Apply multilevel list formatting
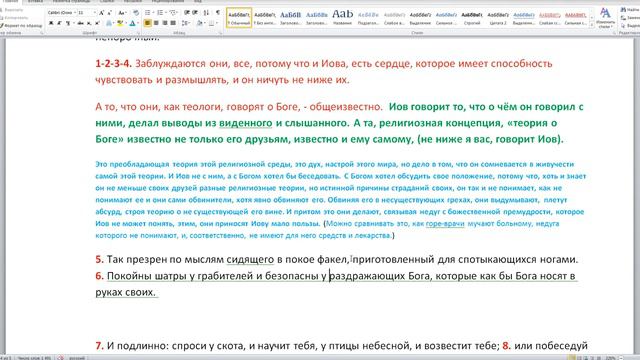Screen dimensions: 640x360 pyautogui.click(x=174, y=13)
